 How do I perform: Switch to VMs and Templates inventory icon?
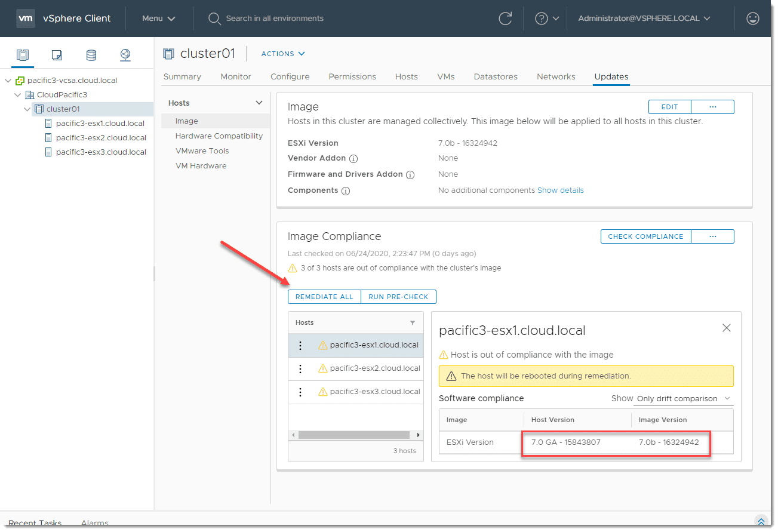click(x=57, y=56)
